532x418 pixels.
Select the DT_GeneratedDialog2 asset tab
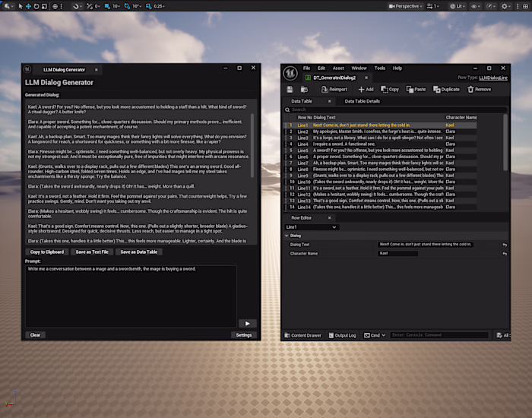click(334, 78)
